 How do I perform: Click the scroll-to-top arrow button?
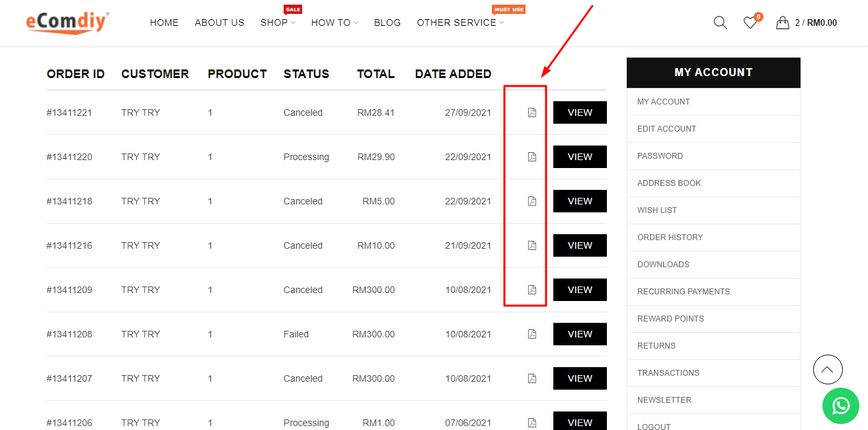[828, 370]
